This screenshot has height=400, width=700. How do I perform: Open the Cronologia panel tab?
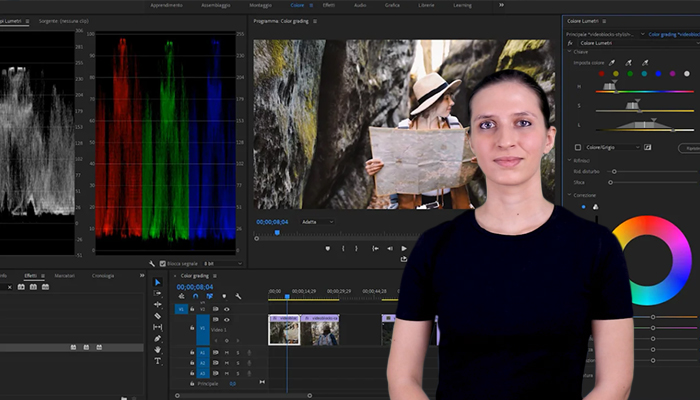pos(103,276)
